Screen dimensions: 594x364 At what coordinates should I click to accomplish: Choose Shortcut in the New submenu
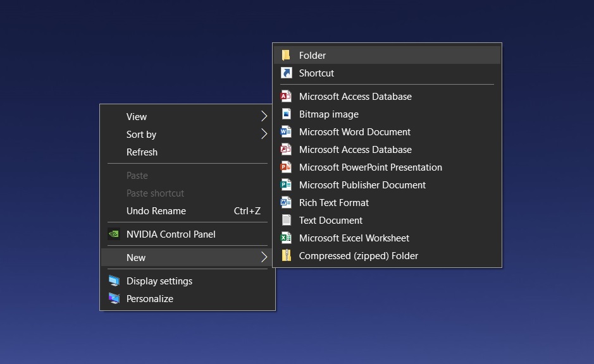(387, 73)
